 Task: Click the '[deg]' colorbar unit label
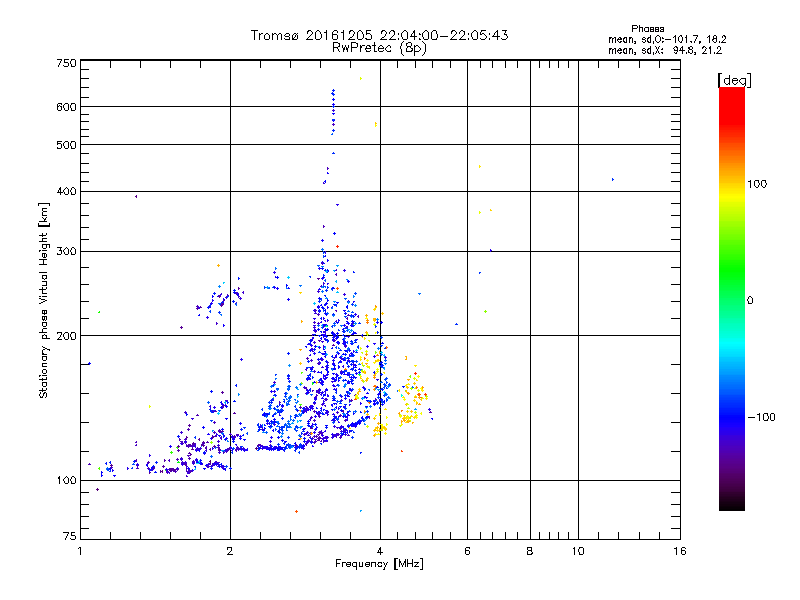coord(734,80)
